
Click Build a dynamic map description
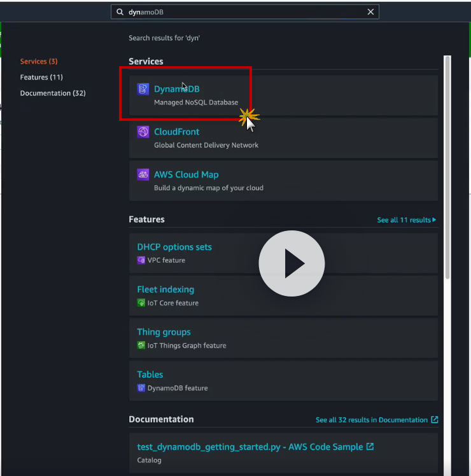click(209, 188)
